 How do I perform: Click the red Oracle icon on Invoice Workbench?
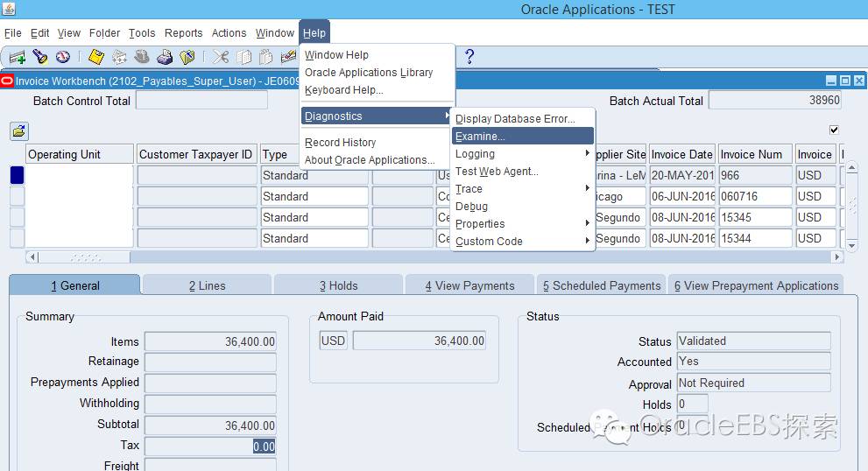pos(7,81)
